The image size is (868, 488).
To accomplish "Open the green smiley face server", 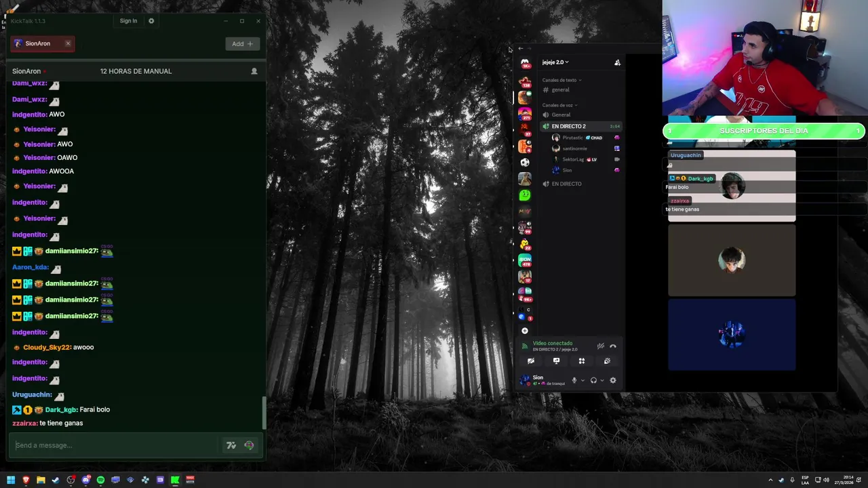I will (x=525, y=195).
